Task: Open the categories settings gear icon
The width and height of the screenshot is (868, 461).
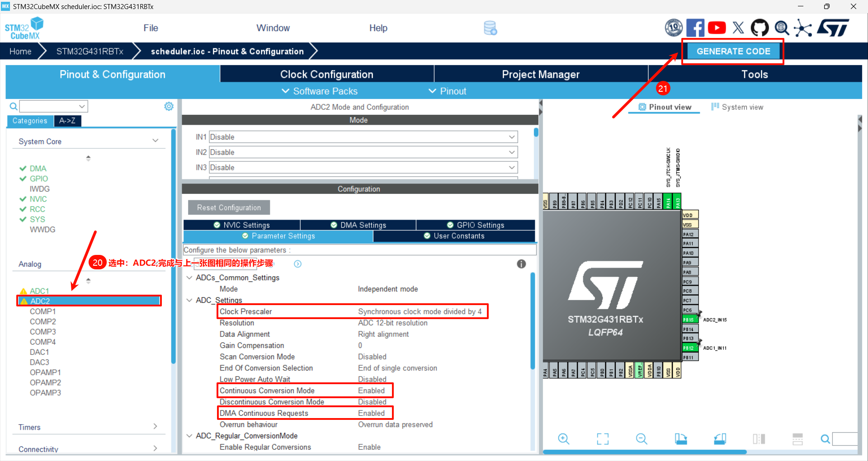Action: (169, 106)
